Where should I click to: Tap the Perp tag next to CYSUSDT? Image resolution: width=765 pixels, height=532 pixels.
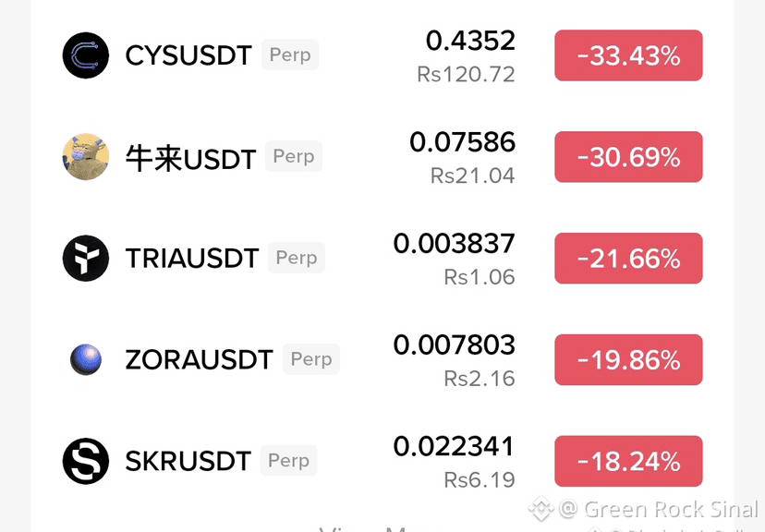click(290, 54)
